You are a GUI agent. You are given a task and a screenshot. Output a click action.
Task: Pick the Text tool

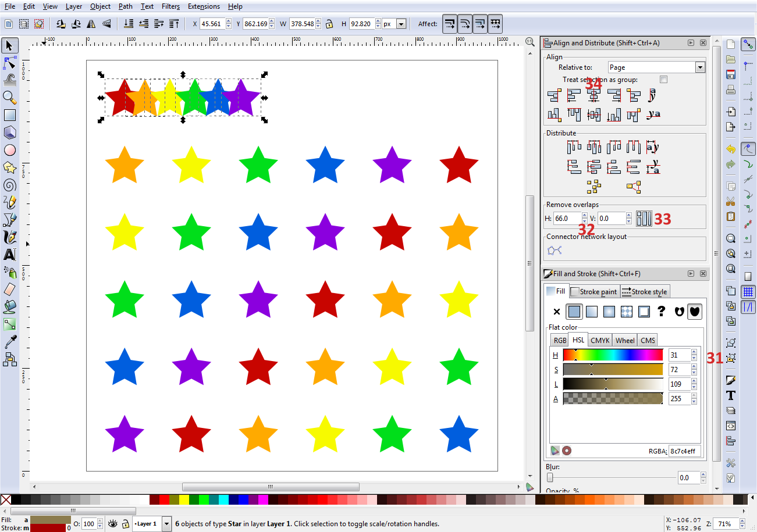click(x=10, y=255)
